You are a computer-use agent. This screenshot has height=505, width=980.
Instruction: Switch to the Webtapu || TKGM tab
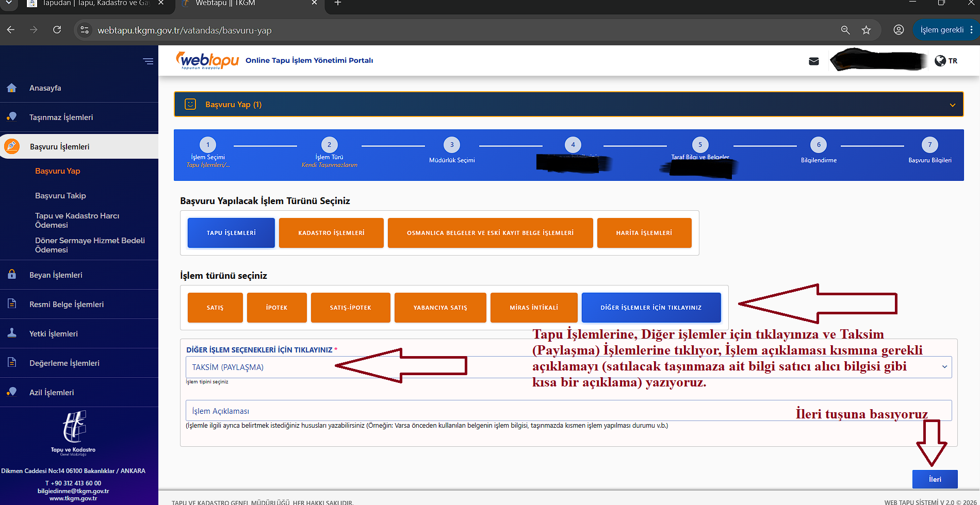(250, 3)
